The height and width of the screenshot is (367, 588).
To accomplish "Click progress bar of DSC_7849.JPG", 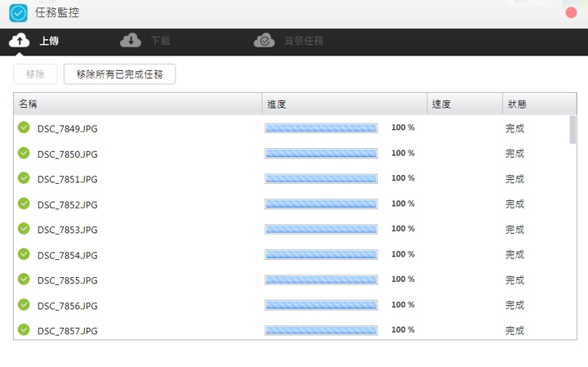I will click(321, 128).
